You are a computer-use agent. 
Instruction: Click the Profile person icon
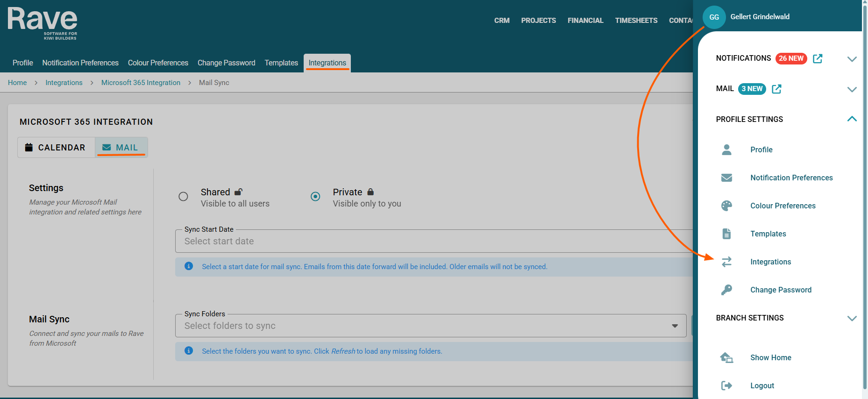pyautogui.click(x=726, y=150)
